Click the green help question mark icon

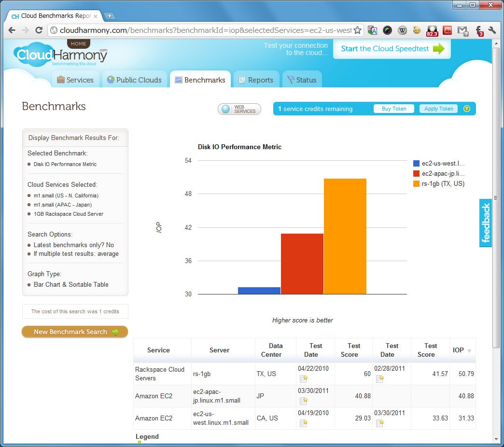click(467, 109)
